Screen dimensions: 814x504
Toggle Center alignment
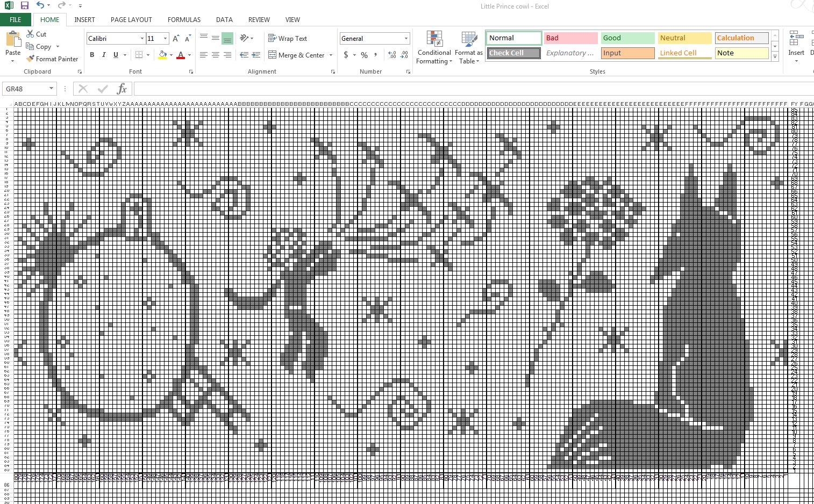pos(215,54)
